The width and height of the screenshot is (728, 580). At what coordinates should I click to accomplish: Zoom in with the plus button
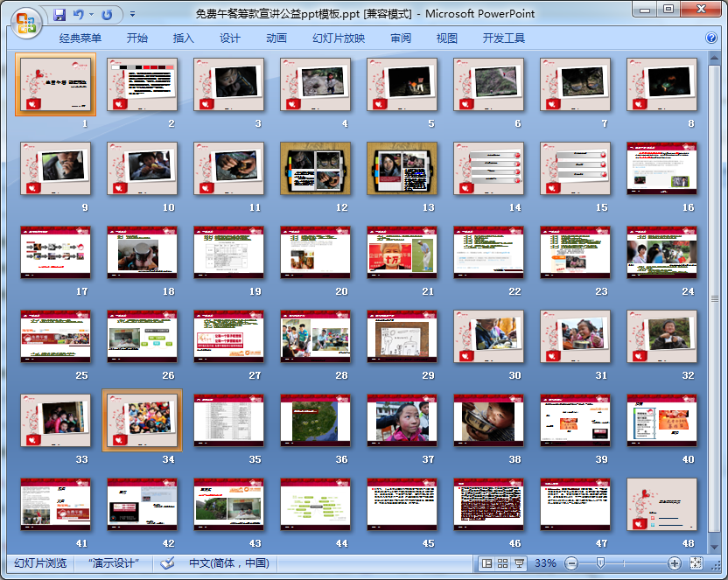(x=674, y=563)
